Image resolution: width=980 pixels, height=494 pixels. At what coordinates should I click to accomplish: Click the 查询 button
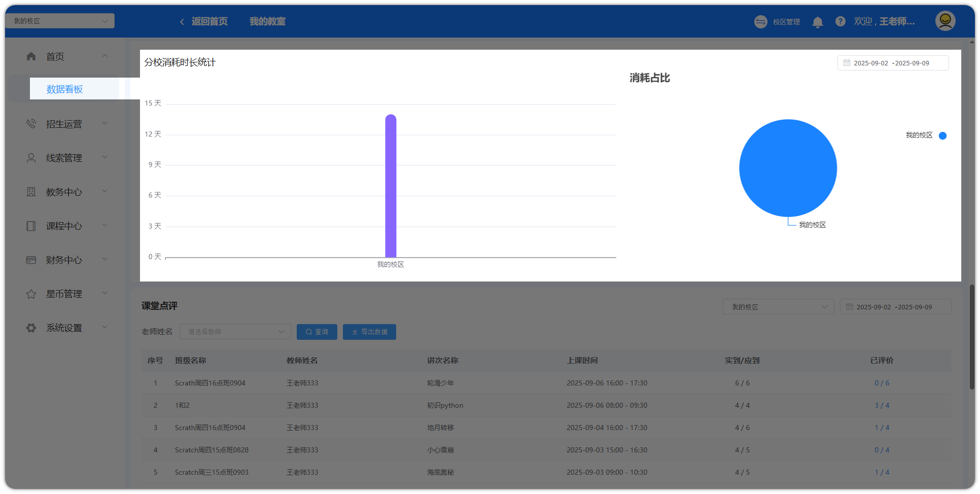pyautogui.click(x=317, y=332)
